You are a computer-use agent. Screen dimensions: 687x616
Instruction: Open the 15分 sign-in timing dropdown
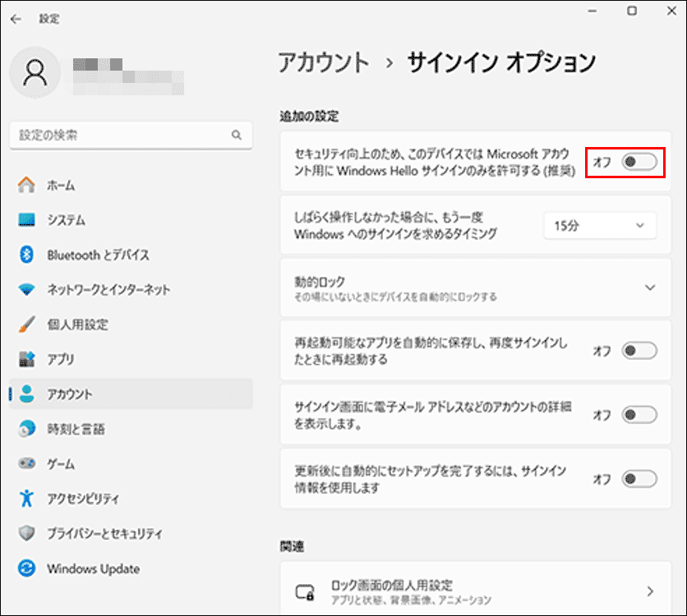(x=600, y=226)
